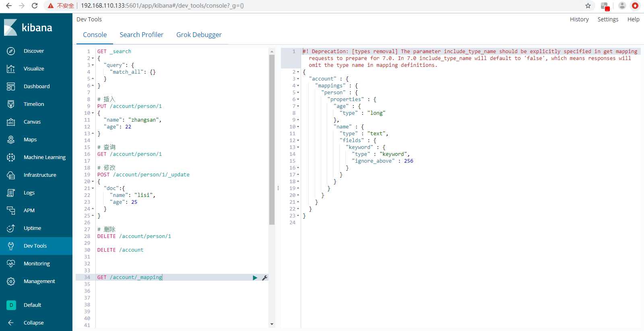This screenshot has width=644, height=331.
Task: Click the Collapse arrow icon
Action: (x=11, y=323)
